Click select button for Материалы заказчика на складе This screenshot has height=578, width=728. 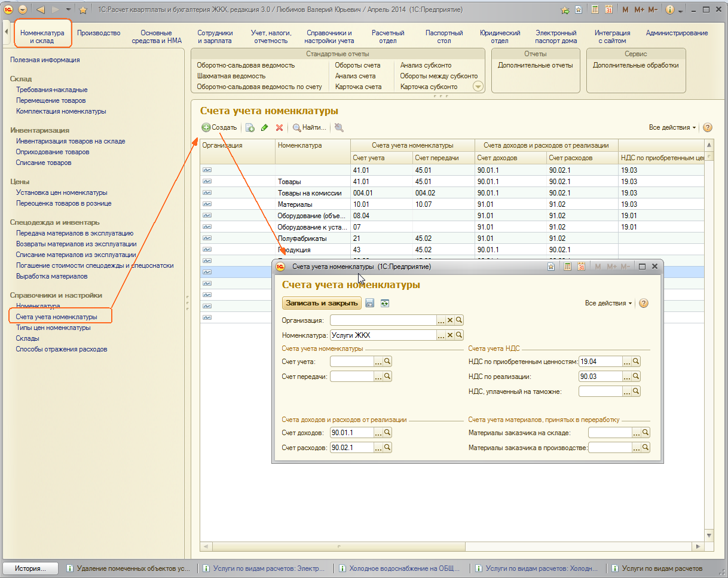[x=637, y=432]
